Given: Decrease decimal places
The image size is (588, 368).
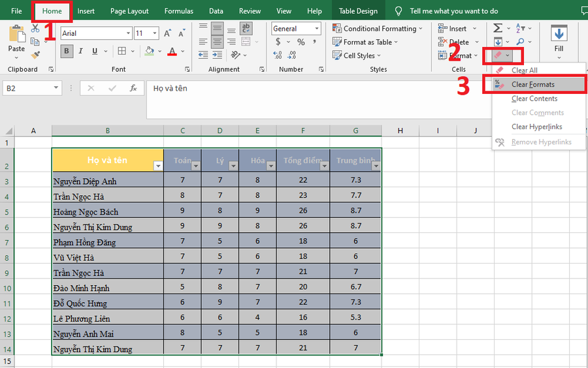Looking at the screenshot, I should pos(292,55).
